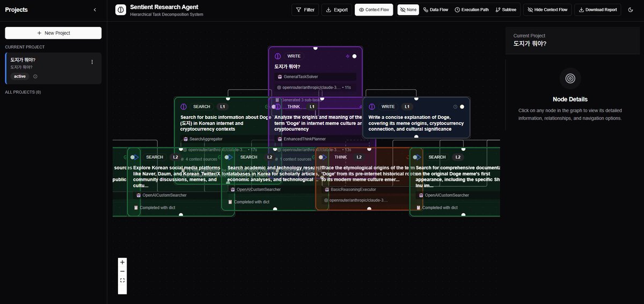Click Completed with dict under Explore Korean node
This screenshot has width=644, height=304.
[157, 207]
